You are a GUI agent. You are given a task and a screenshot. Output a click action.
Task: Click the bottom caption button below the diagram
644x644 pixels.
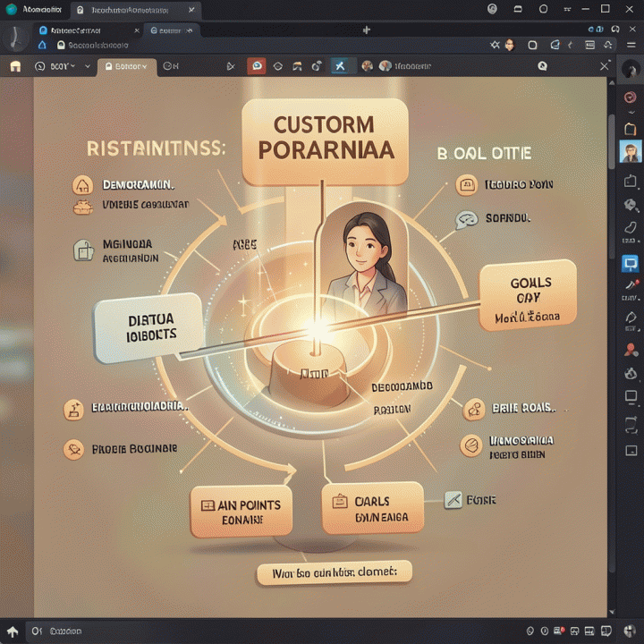(x=335, y=572)
